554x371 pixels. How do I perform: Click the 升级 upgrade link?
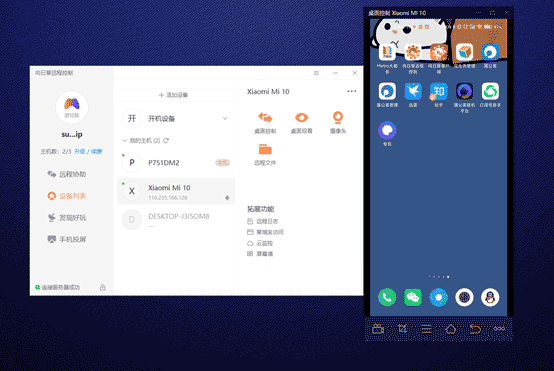pyautogui.click(x=80, y=152)
